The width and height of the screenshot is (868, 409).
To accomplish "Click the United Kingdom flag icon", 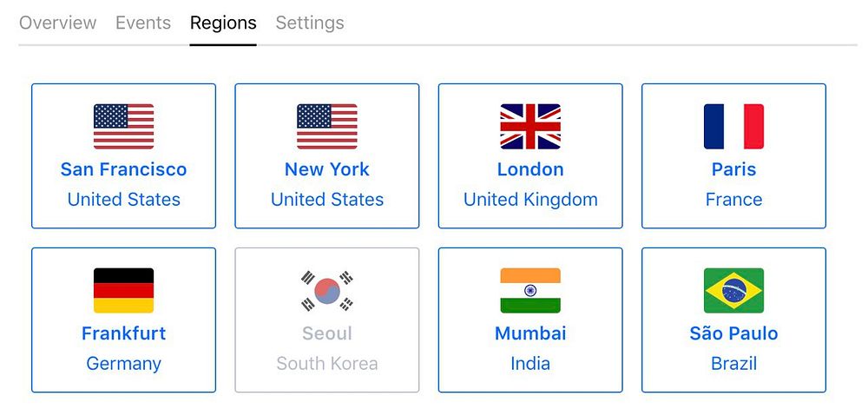I will click(x=530, y=127).
